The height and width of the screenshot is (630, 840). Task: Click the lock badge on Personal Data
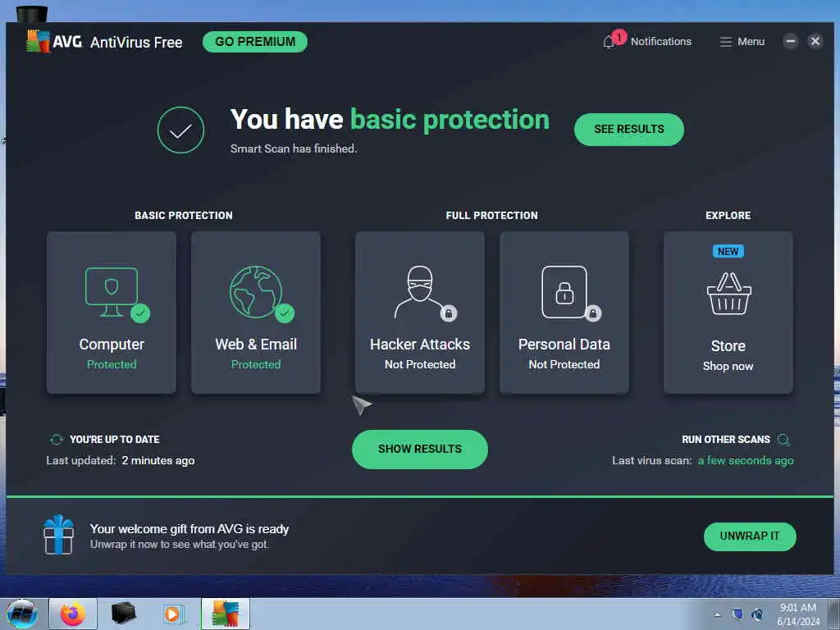tap(593, 313)
